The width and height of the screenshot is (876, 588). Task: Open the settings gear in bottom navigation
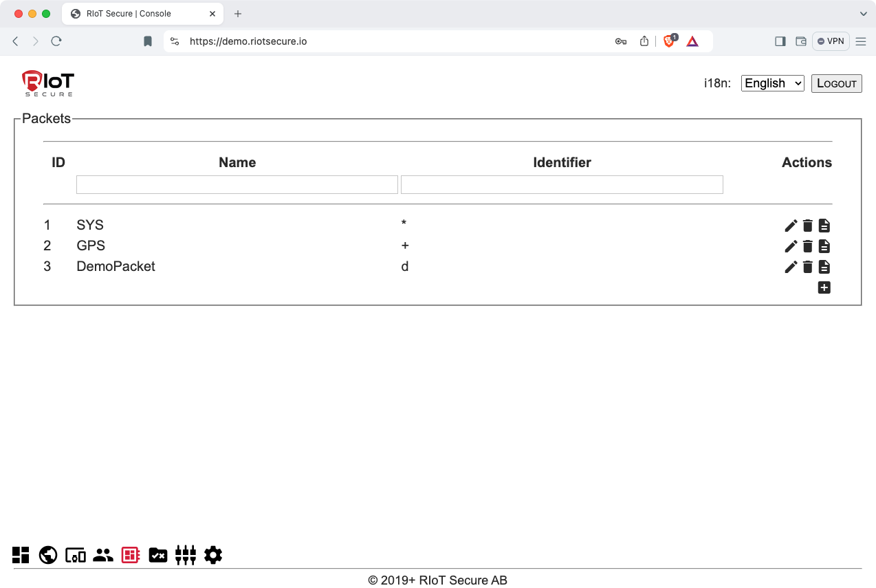point(213,555)
